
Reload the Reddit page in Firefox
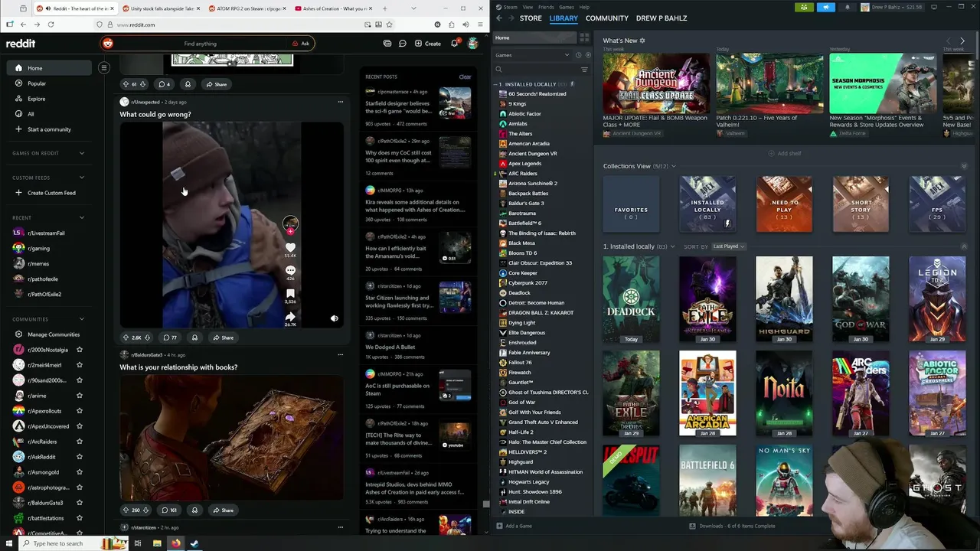click(x=51, y=24)
